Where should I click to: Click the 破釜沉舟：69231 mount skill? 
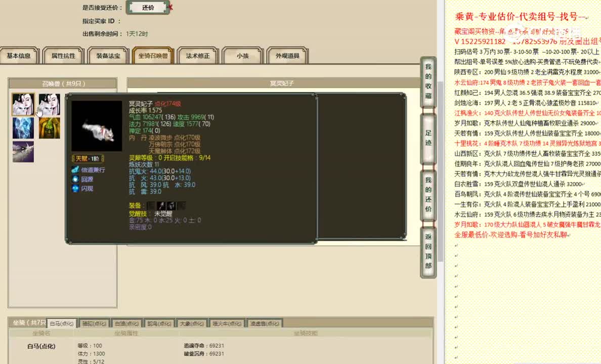pos(204,354)
